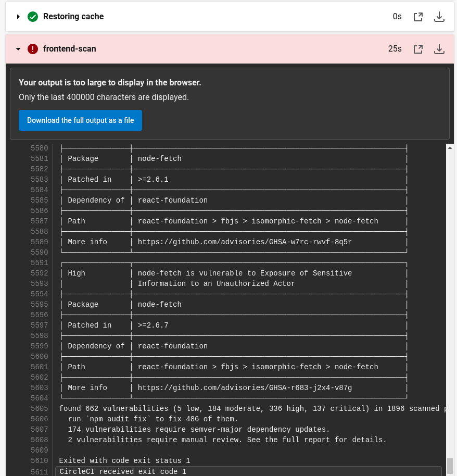Click the GHSA-r683-j2x4-v87g advisory URL
Screen dimensions: 457x476
[245, 387]
